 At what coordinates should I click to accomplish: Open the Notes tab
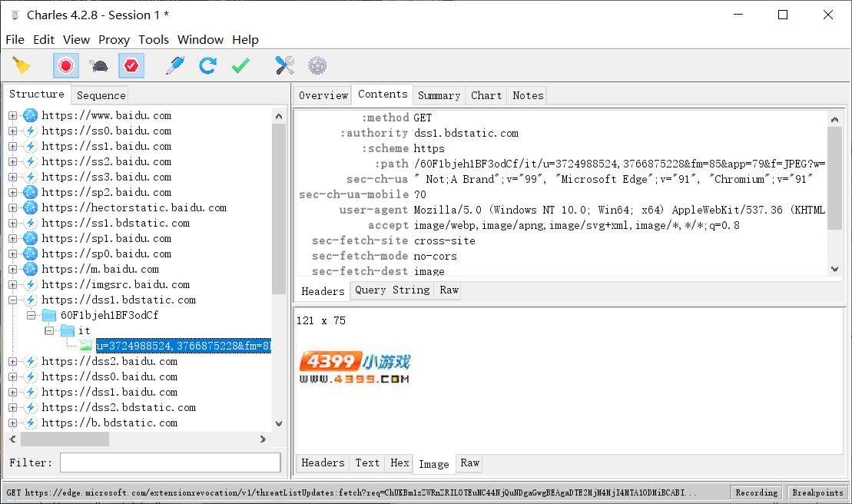pos(528,95)
